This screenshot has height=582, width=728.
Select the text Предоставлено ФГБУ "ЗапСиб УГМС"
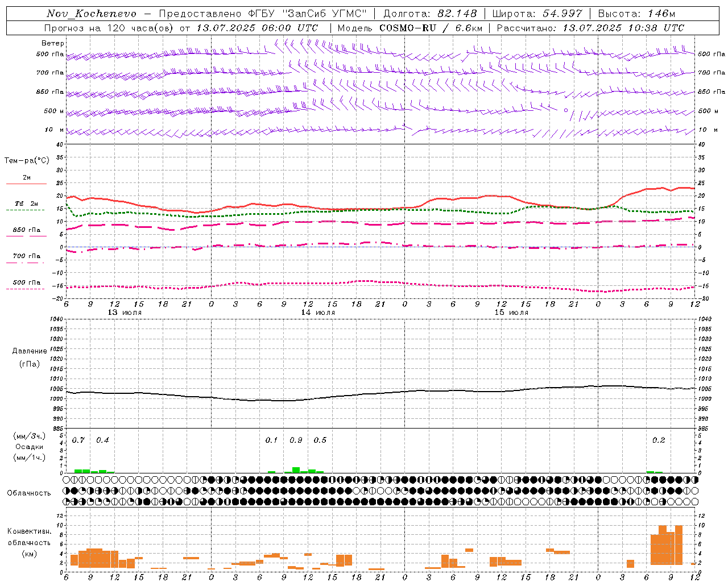coord(263,14)
